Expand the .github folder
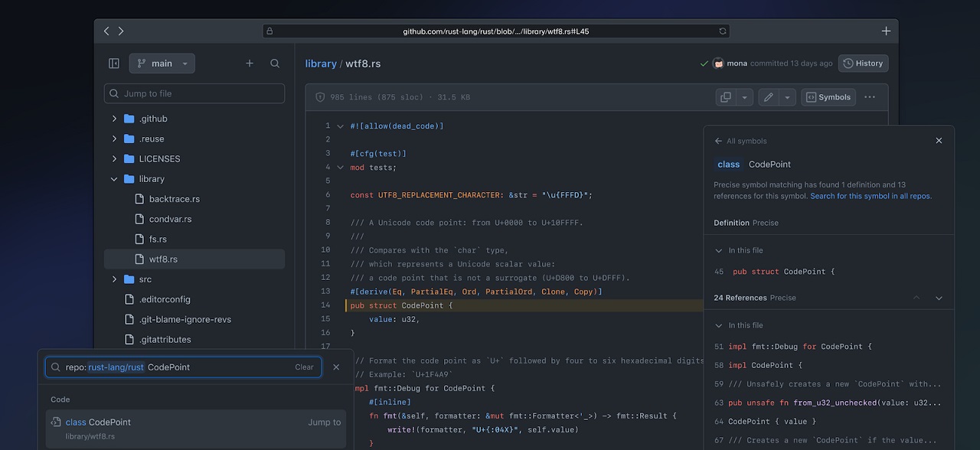Image resolution: width=980 pixels, height=450 pixels. (114, 119)
